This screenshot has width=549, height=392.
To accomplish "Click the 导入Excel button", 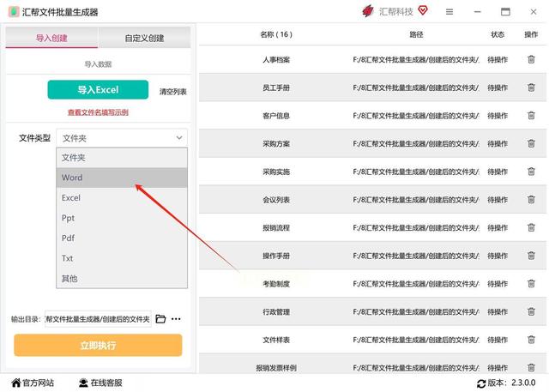I will [98, 89].
